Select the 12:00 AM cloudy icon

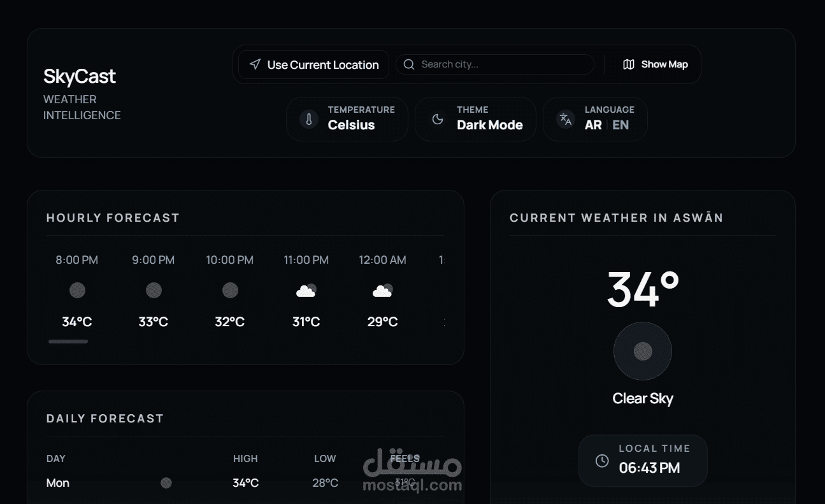(383, 291)
